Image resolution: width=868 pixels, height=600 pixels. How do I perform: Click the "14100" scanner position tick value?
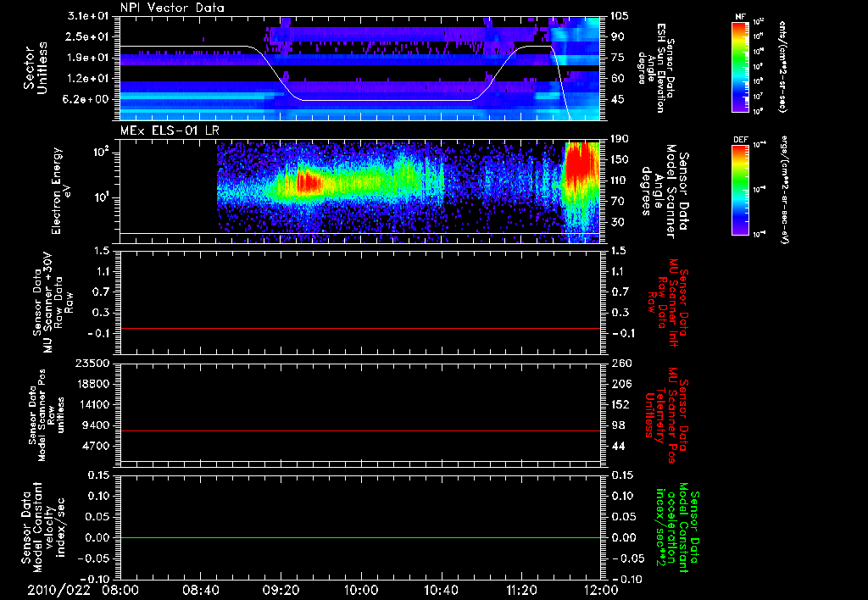(95, 405)
